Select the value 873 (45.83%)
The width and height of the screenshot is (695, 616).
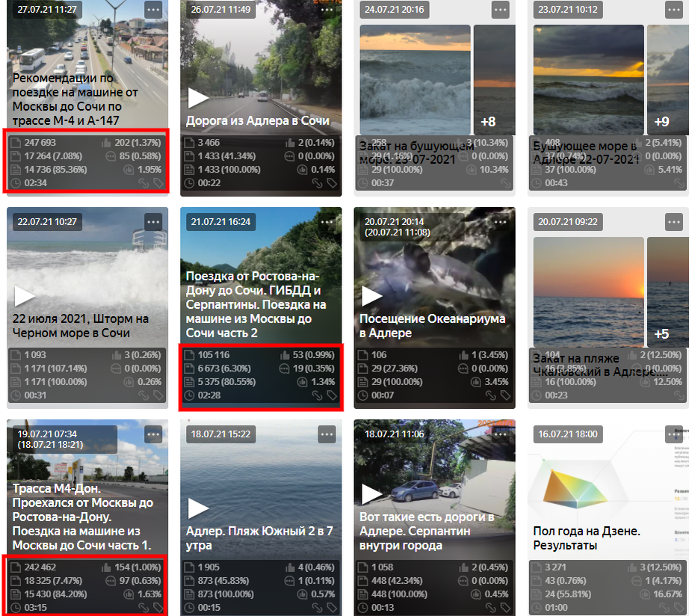pyautogui.click(x=223, y=581)
